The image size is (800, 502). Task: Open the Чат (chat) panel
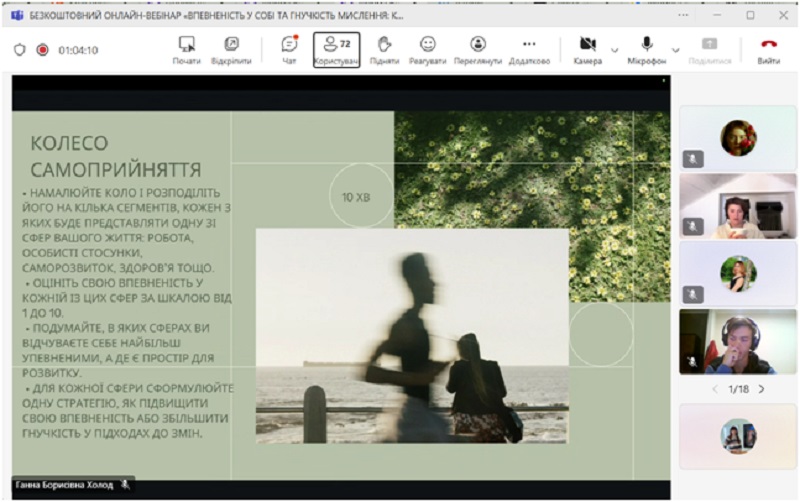289,48
